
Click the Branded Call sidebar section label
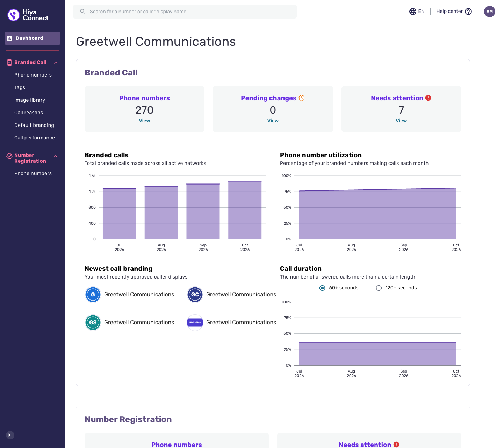(x=30, y=62)
